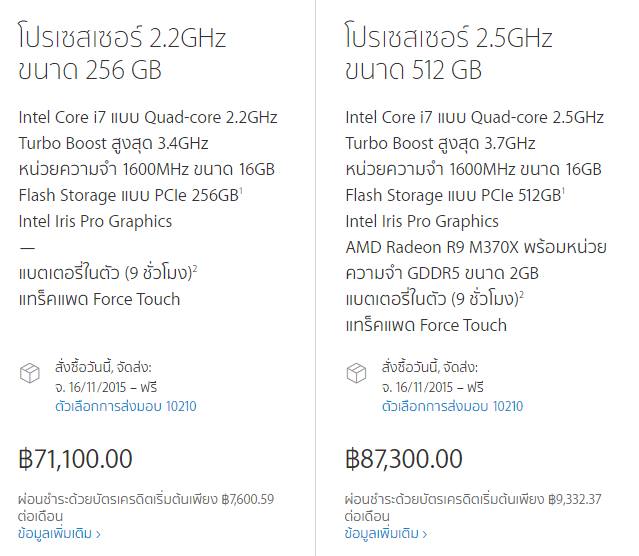Image resolution: width=639 pixels, height=556 pixels.
Task: Click footnote 2 after battery line, right column
Action: (x=523, y=293)
